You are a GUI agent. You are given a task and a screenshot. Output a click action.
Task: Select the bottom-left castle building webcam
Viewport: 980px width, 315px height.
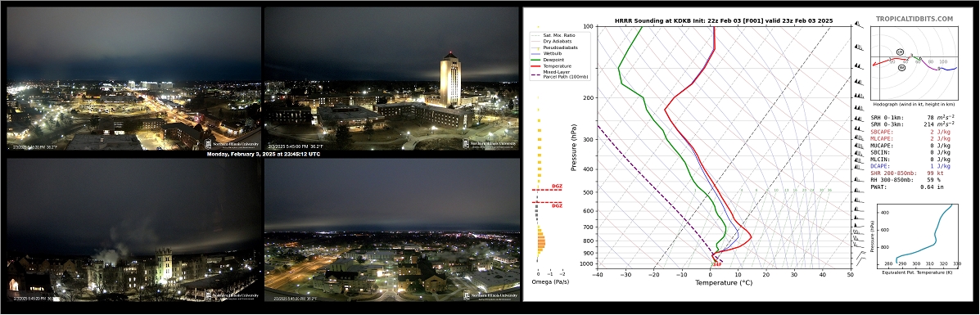(x=133, y=229)
